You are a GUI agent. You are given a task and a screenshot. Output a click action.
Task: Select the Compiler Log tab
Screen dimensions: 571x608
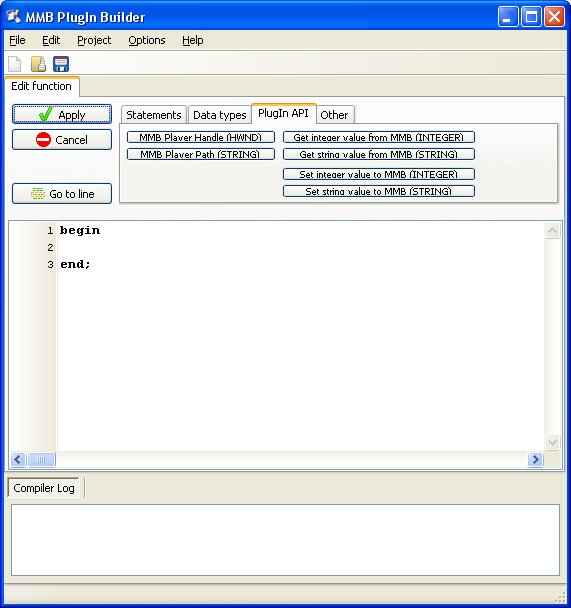click(x=43, y=488)
